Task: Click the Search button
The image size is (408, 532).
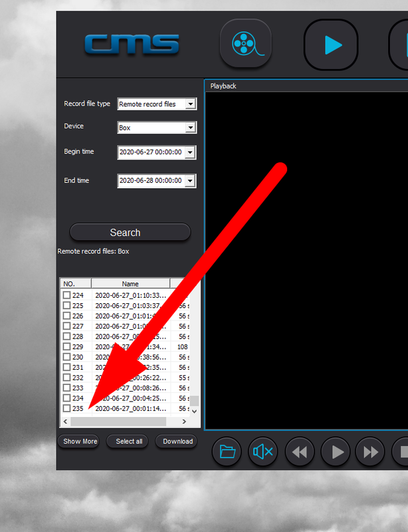Action: point(130,232)
